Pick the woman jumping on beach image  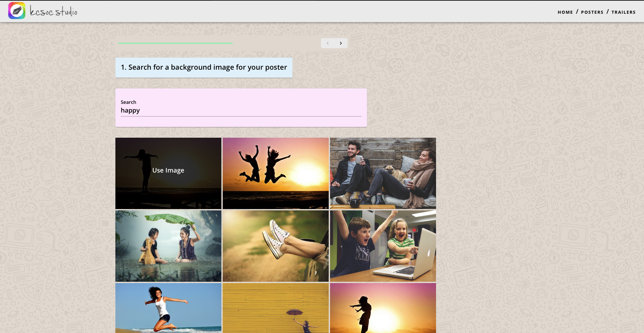[x=168, y=308]
